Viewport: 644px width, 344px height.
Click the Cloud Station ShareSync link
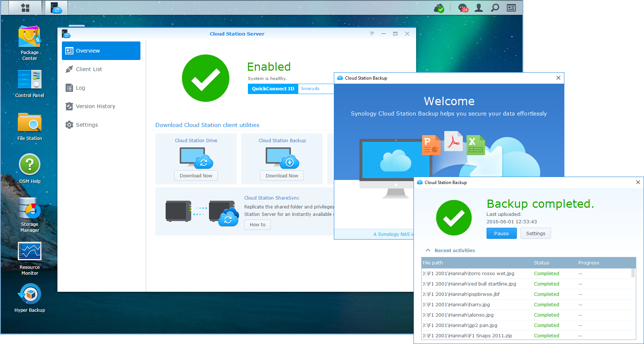coord(272,198)
